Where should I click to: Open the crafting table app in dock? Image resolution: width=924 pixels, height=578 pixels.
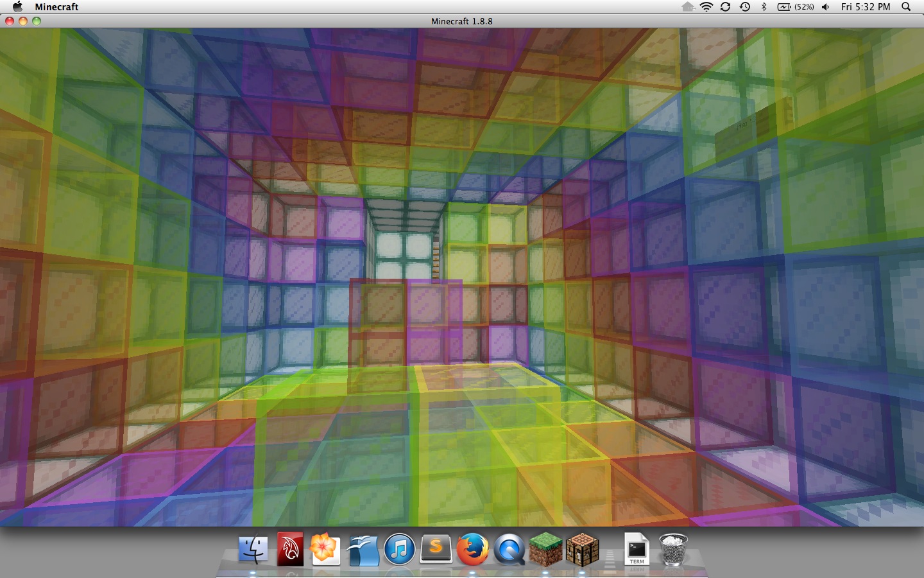coord(582,550)
